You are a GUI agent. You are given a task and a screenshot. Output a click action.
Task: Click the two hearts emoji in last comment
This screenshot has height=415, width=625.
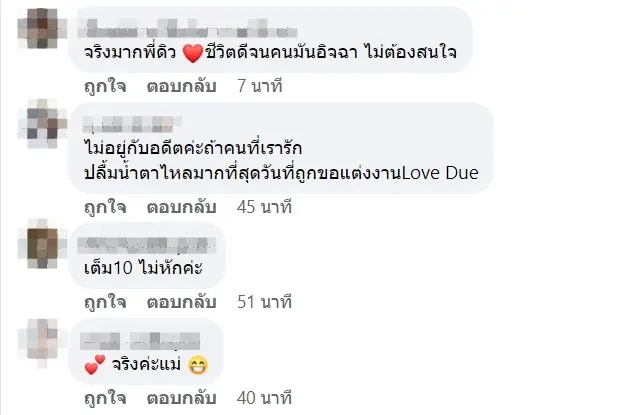click(x=95, y=362)
